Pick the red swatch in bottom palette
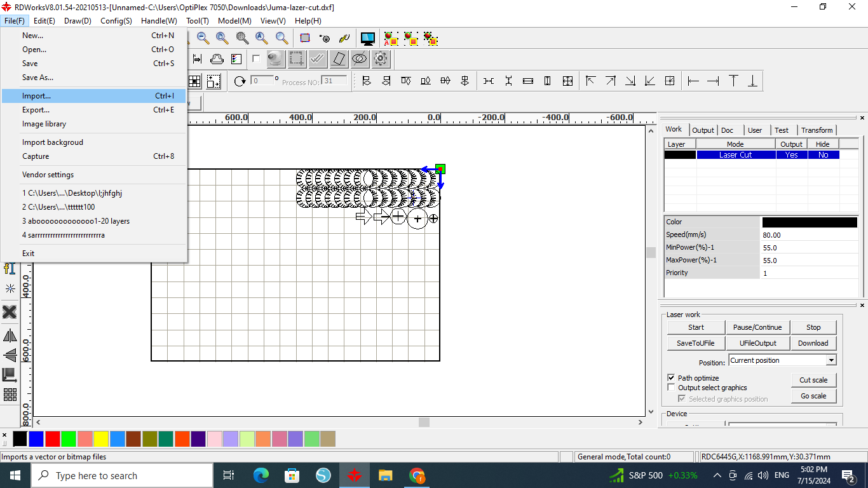This screenshot has width=868, height=488. point(53,438)
